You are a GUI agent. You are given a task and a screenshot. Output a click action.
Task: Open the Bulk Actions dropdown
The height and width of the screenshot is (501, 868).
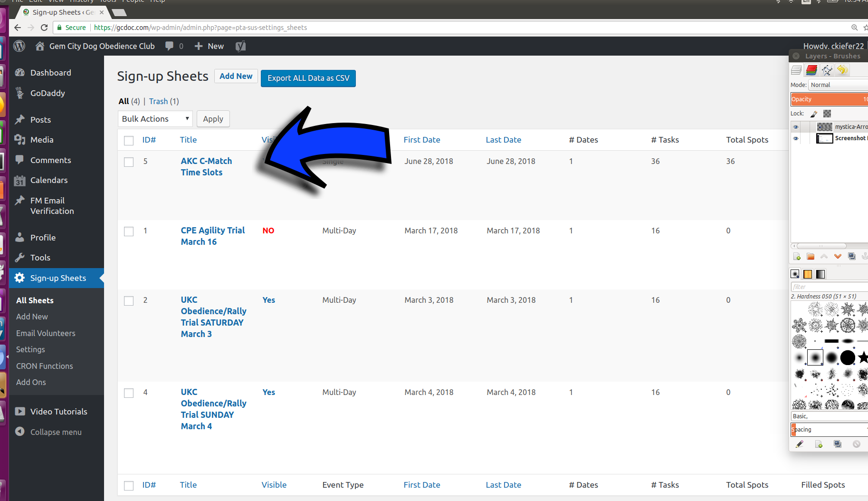tap(155, 119)
